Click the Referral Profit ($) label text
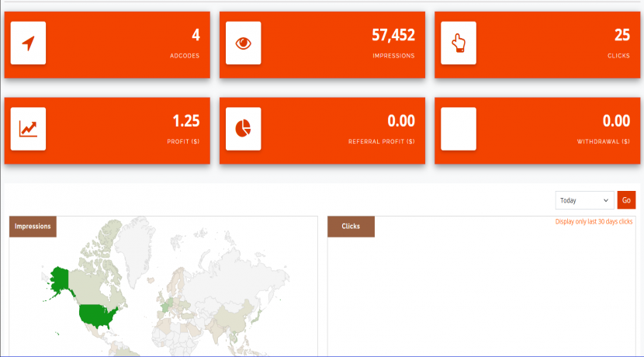644x357 pixels. point(382,142)
